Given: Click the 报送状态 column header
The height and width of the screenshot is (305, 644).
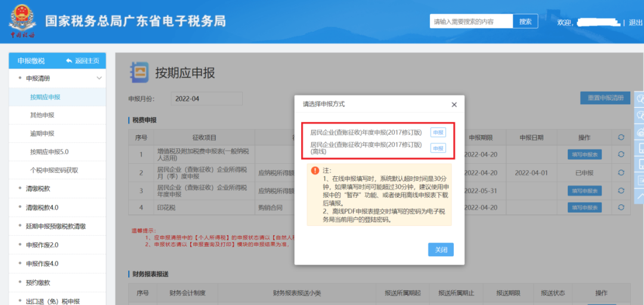Looking at the screenshot, I should [553, 293].
